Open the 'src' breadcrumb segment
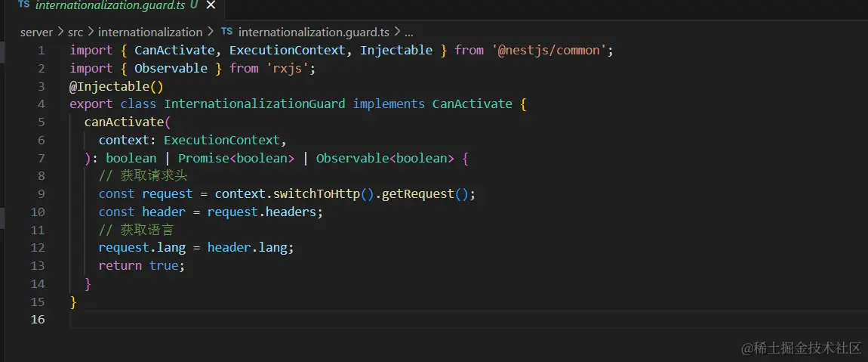 tap(75, 32)
